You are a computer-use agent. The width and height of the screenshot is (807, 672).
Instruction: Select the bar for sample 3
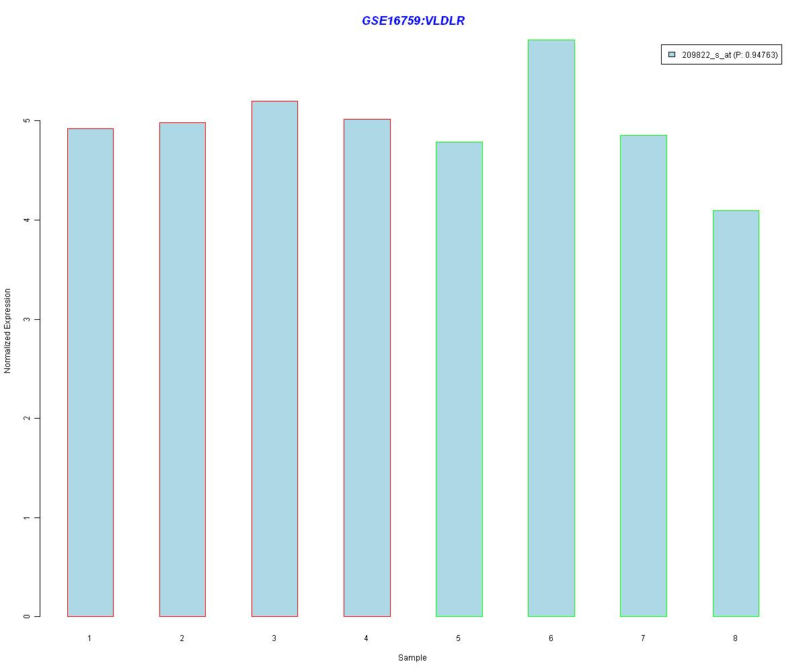[274, 359]
